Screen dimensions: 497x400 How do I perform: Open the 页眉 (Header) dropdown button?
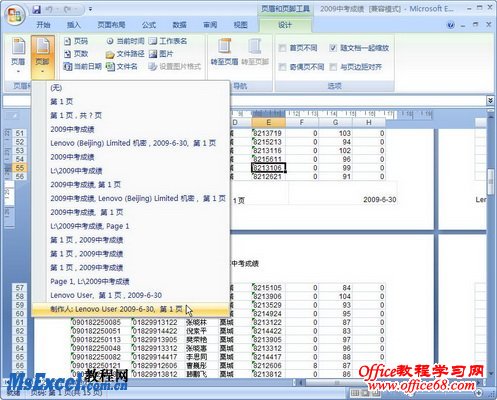[x=18, y=56]
